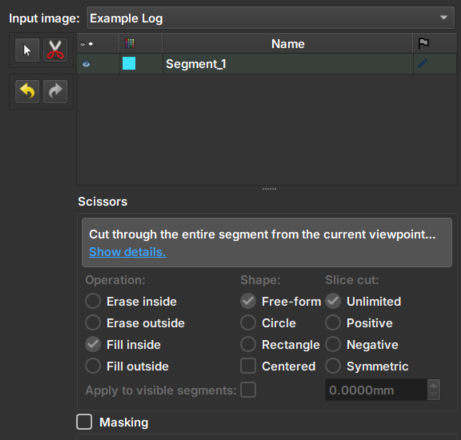Click the Name column header

click(x=288, y=44)
